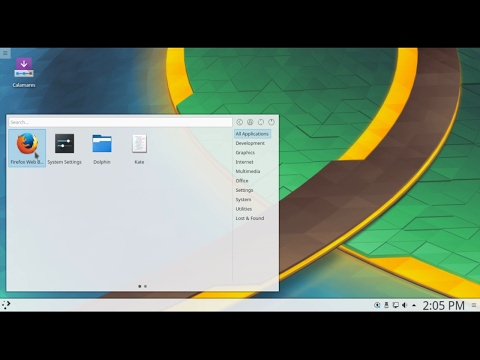Expand hidden system tray icons arrow
480x360 pixels.
pyautogui.click(x=414, y=305)
